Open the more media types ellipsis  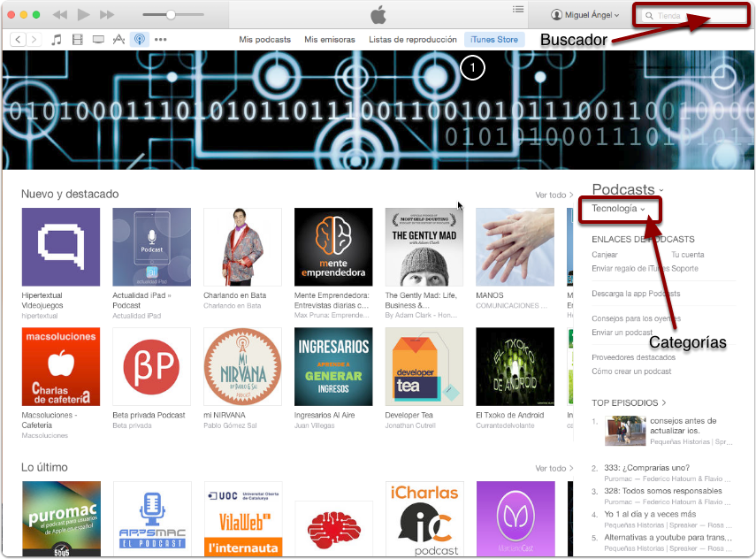(x=161, y=40)
